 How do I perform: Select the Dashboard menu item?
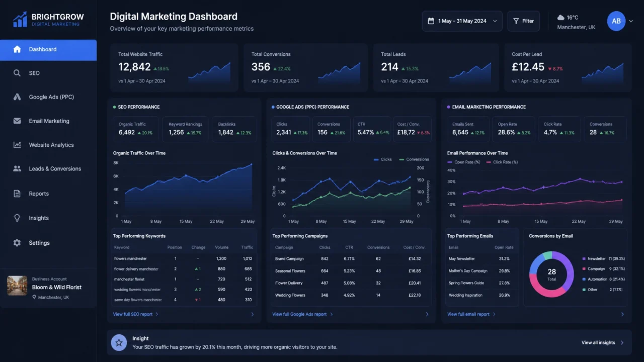(x=48, y=50)
